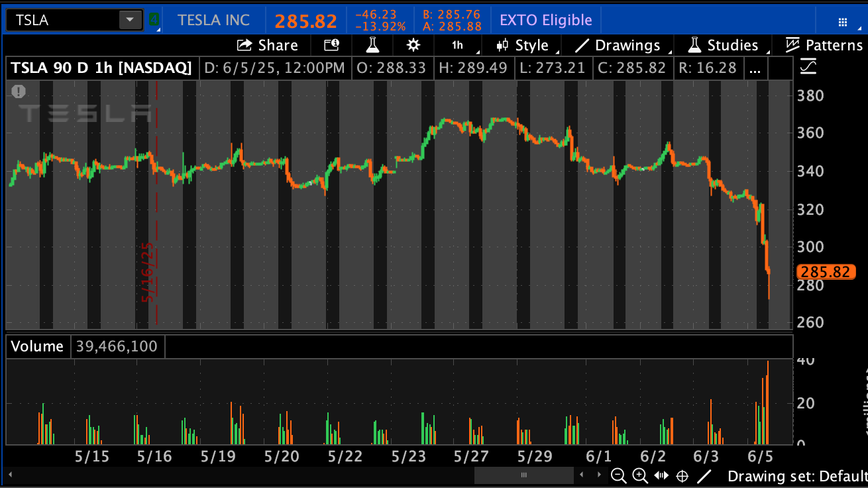This screenshot has height=488, width=868.
Task: Expand the TSLA symbol dropdown arrow
Action: pyautogui.click(x=129, y=20)
